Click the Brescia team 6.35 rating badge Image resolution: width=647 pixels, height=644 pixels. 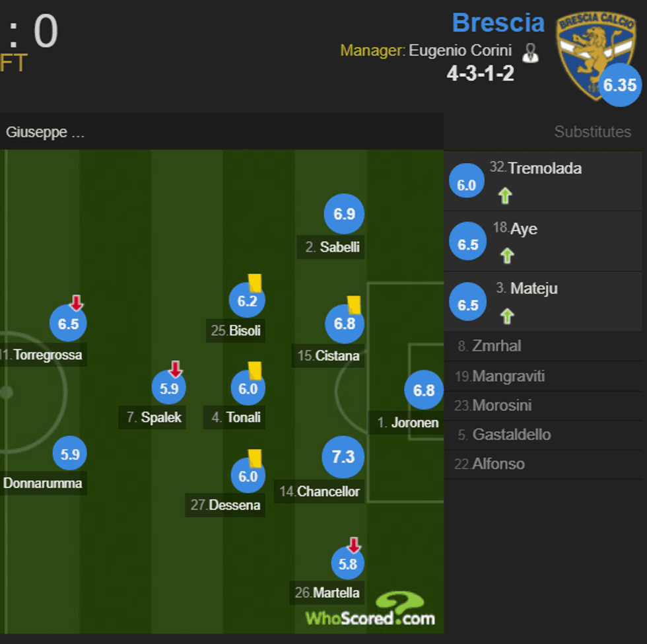[619, 85]
